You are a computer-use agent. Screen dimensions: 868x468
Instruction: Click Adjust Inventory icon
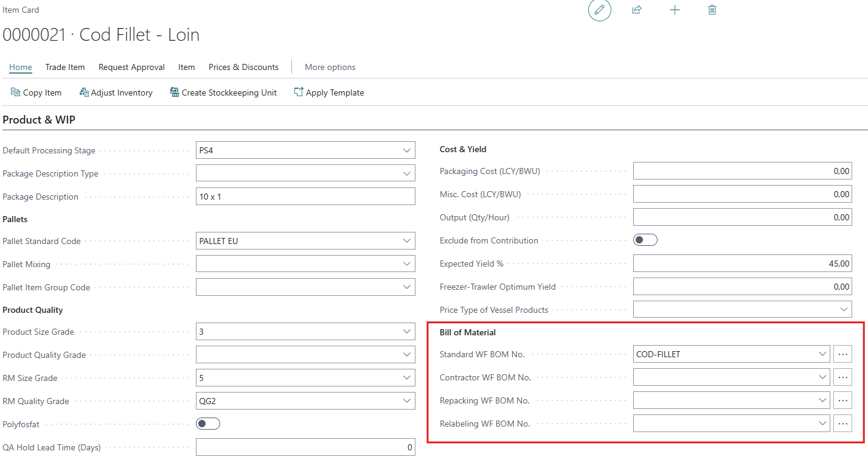(x=84, y=92)
